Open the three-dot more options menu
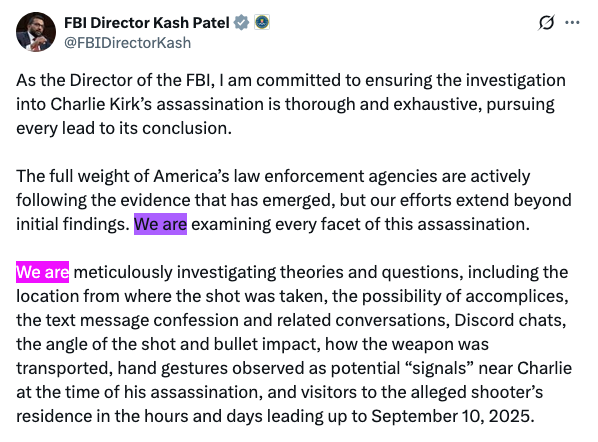The height and width of the screenshot is (442, 598). click(x=572, y=23)
